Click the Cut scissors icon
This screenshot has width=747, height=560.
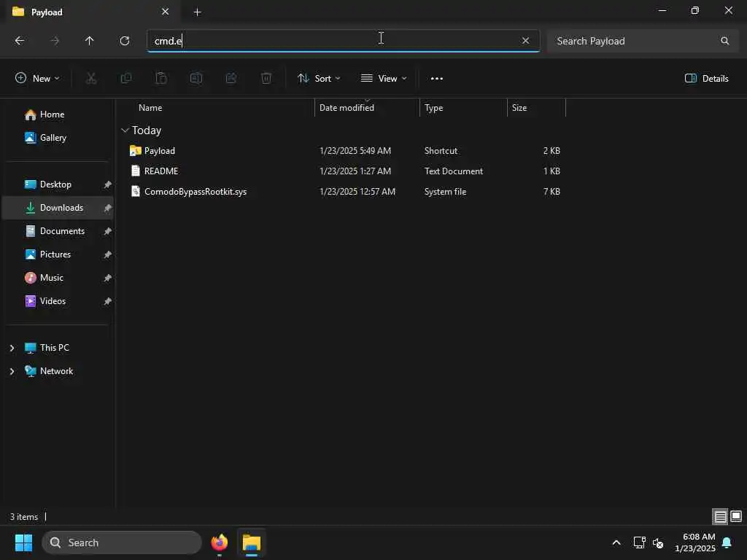click(x=91, y=78)
